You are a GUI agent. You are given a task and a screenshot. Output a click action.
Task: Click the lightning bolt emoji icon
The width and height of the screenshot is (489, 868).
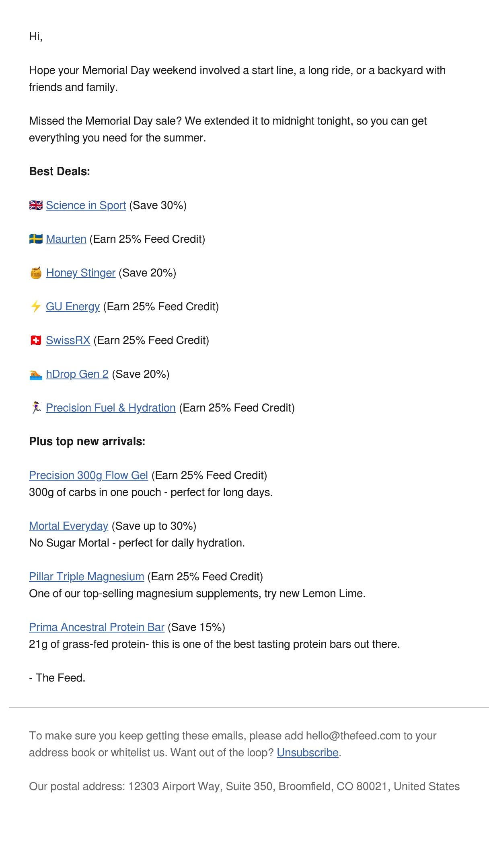click(x=36, y=307)
